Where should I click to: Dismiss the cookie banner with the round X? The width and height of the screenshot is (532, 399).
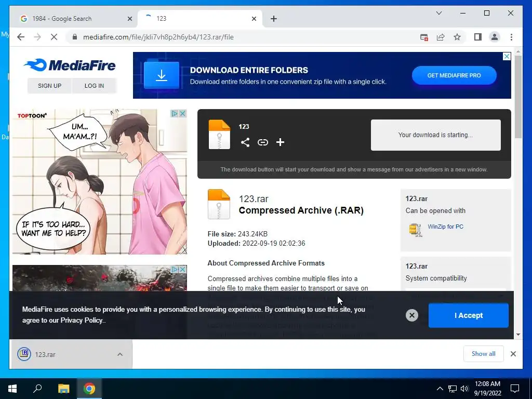[x=411, y=315]
